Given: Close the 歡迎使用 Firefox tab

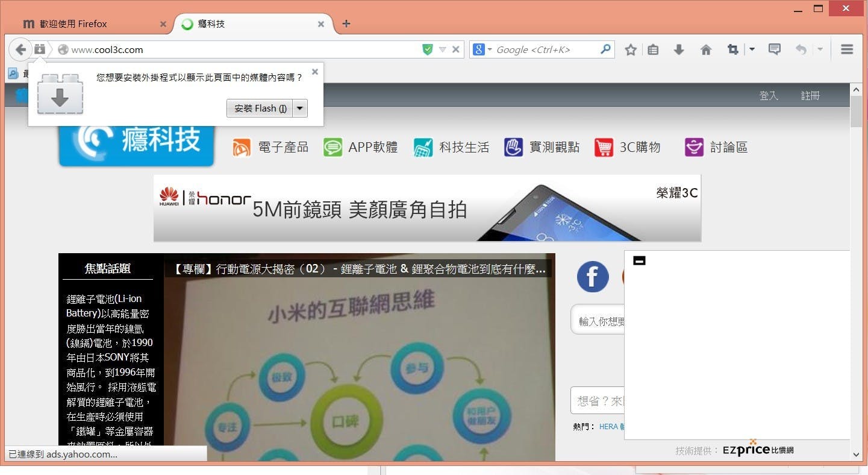Looking at the screenshot, I should click(x=163, y=24).
